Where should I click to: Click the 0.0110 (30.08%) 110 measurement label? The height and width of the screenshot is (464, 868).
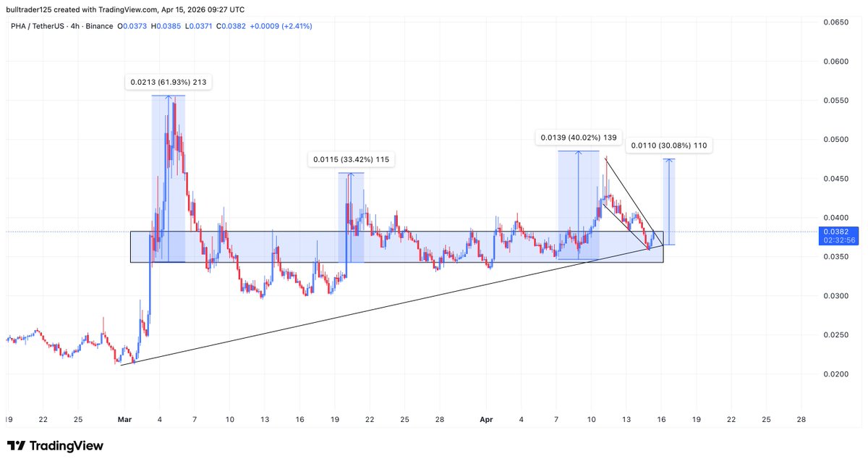click(669, 146)
